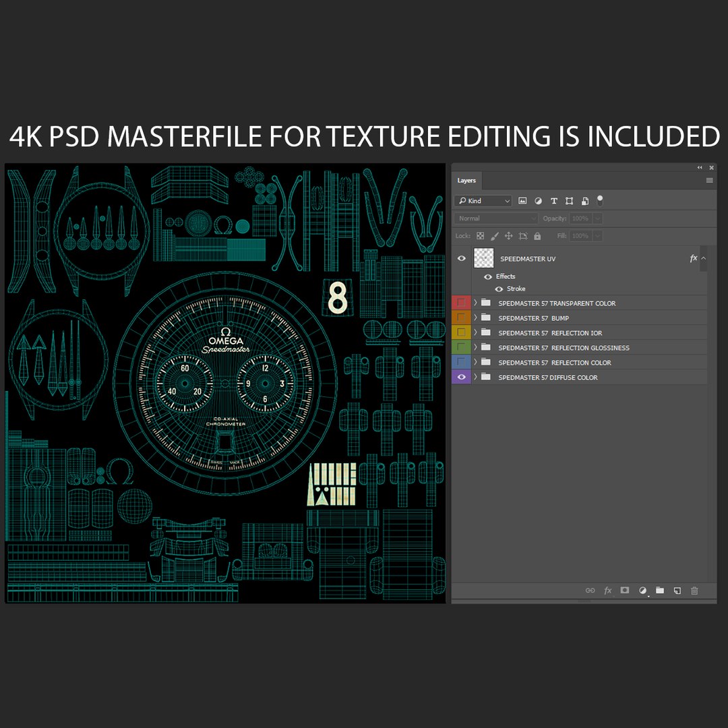The image size is (728, 728).
Task: Collapse SPEEDMASTER UV effects list arrow
Action: (x=703, y=258)
